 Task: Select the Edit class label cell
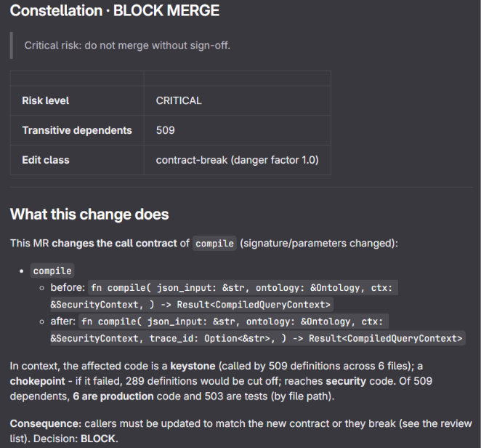pos(77,160)
